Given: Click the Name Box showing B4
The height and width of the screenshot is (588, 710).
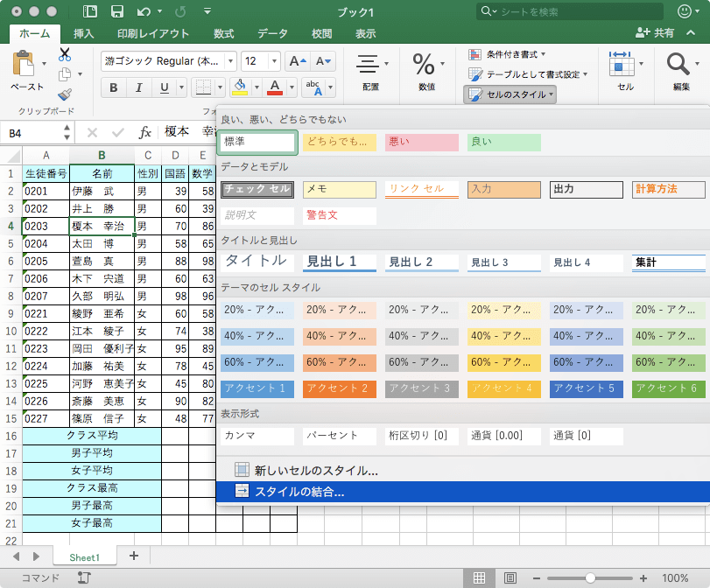Looking at the screenshot, I should click(35, 133).
